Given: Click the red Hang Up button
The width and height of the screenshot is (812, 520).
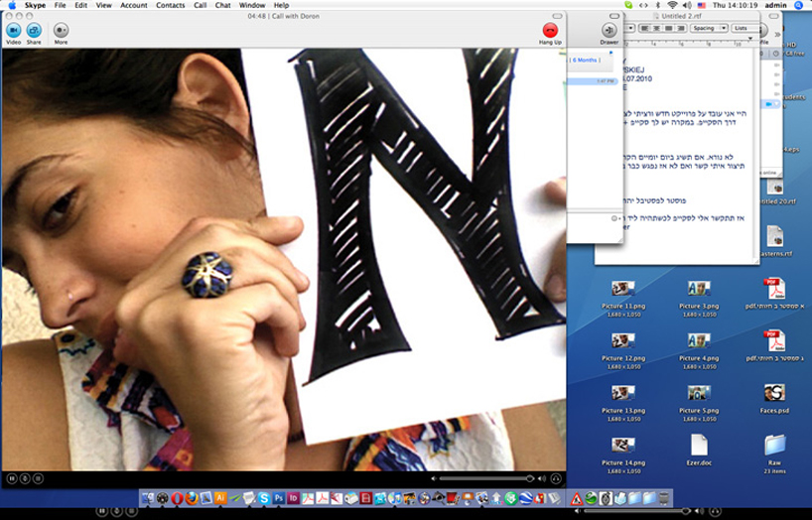Looking at the screenshot, I should click(550, 31).
